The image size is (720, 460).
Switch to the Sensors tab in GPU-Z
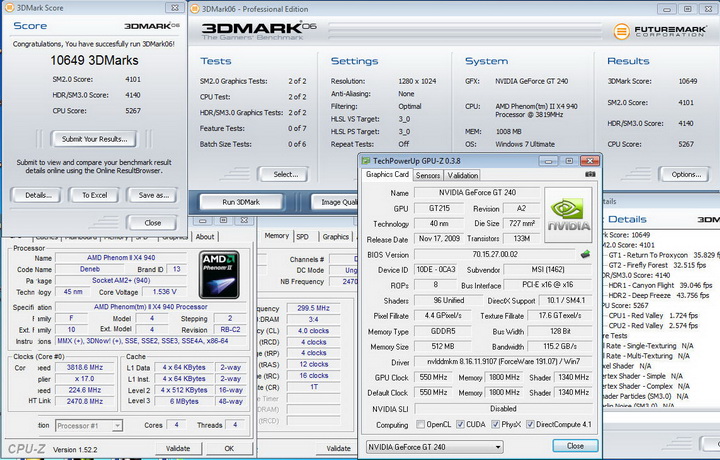coord(428,175)
